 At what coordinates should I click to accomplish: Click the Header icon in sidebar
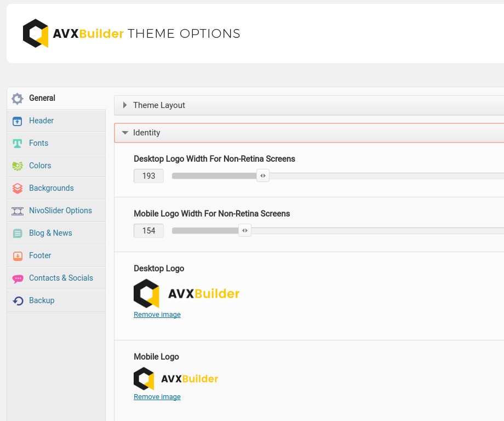coord(18,121)
